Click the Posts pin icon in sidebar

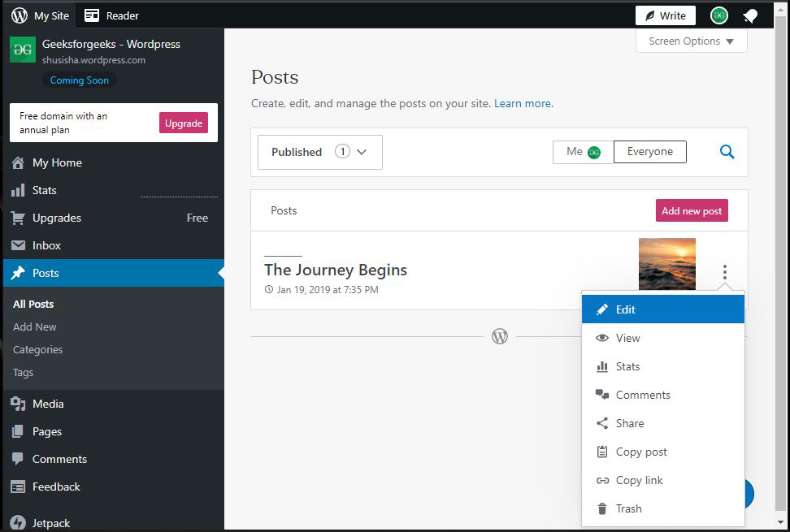(x=18, y=273)
